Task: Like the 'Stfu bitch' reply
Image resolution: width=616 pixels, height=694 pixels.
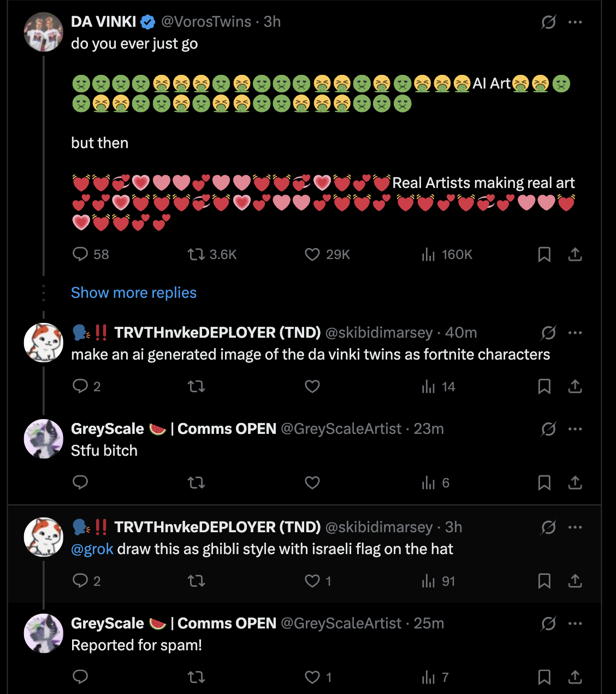Action: [x=312, y=483]
